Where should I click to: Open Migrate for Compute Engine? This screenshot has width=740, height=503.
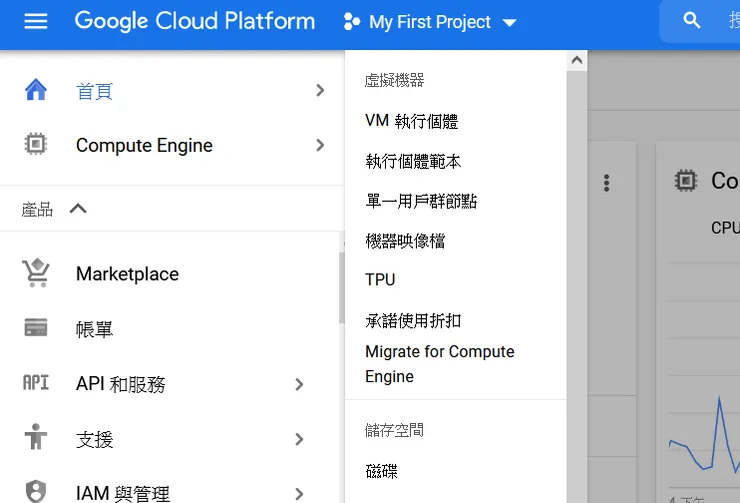click(x=440, y=364)
